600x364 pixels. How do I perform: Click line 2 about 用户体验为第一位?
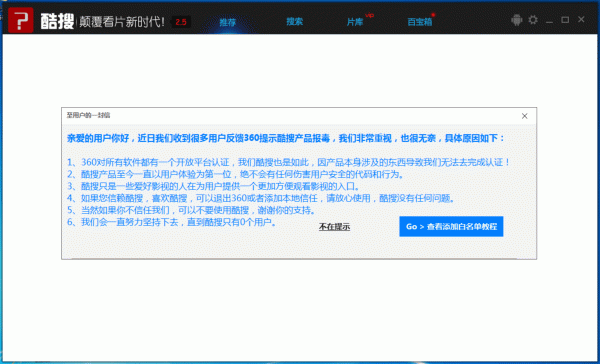[236, 174]
